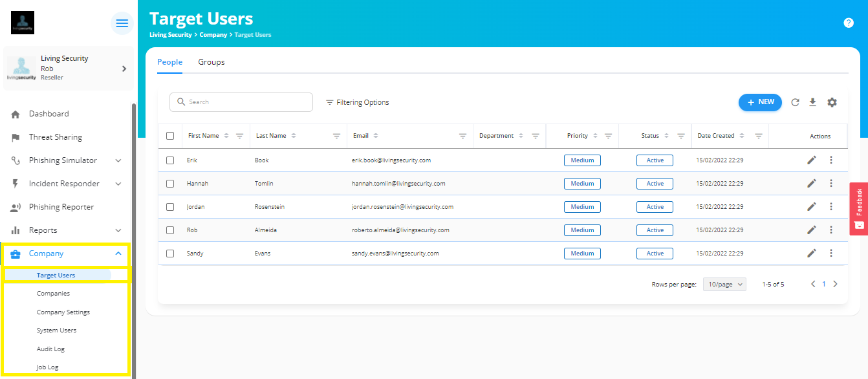Tick the checkbox for Hannah Tomlin

170,184
